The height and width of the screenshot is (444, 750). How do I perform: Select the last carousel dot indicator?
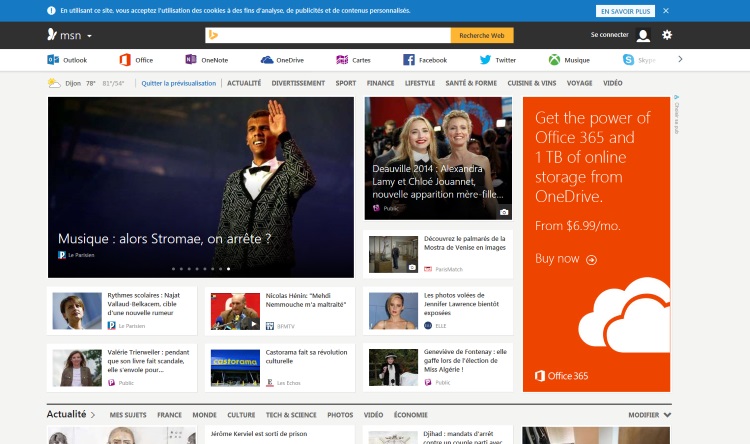229,269
